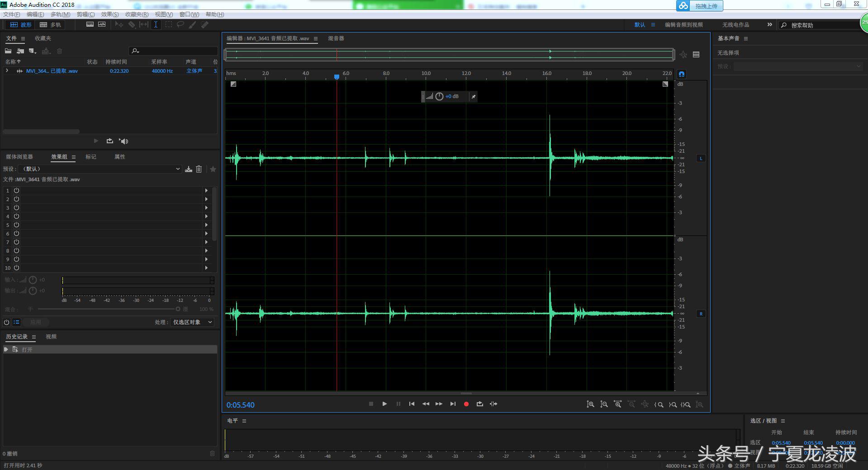Switch to 多轨 multitrack view
This screenshot has width=868, height=470.
(x=50, y=25)
